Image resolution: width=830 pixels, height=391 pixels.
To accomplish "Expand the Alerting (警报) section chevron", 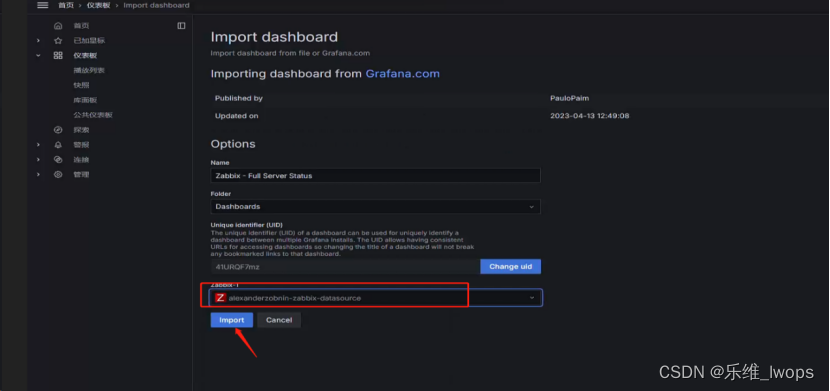I will point(38,144).
